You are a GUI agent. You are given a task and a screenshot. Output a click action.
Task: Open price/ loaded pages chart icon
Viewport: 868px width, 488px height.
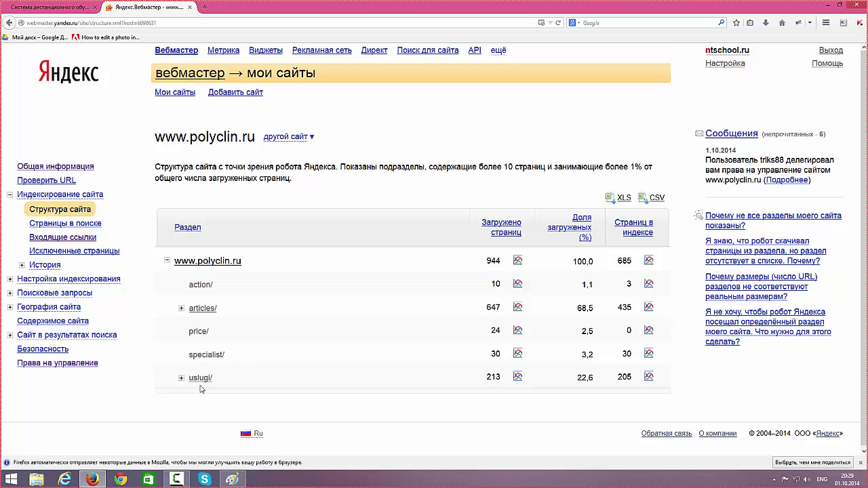point(518,330)
